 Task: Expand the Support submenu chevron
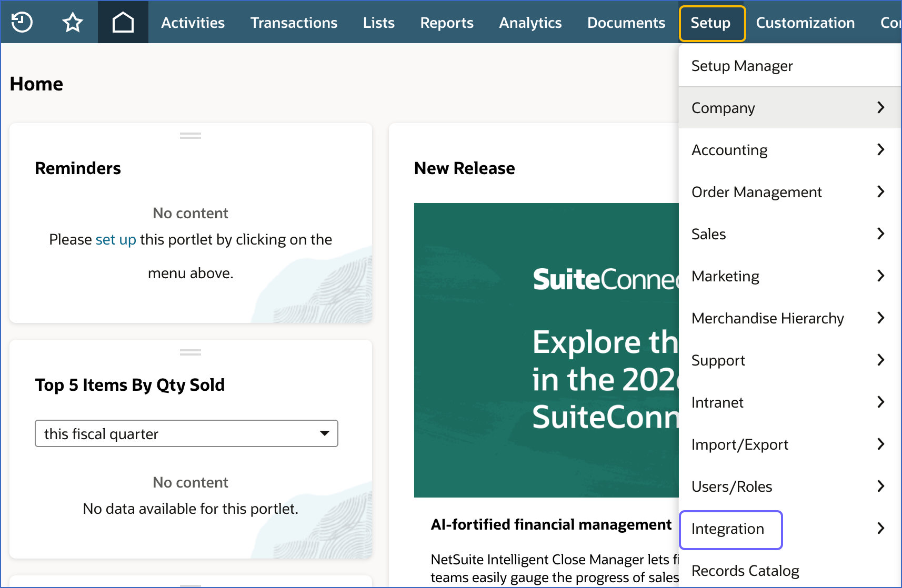tap(881, 360)
